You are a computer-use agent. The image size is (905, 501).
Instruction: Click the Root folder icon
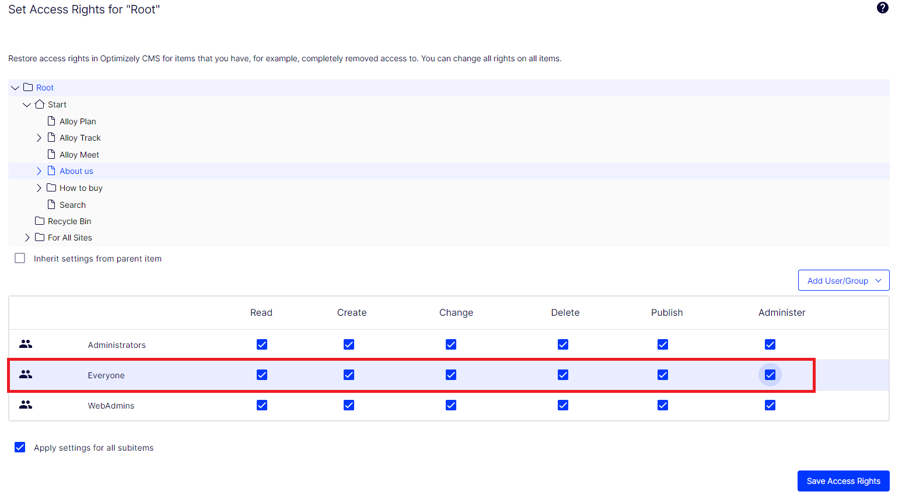pyautogui.click(x=28, y=87)
